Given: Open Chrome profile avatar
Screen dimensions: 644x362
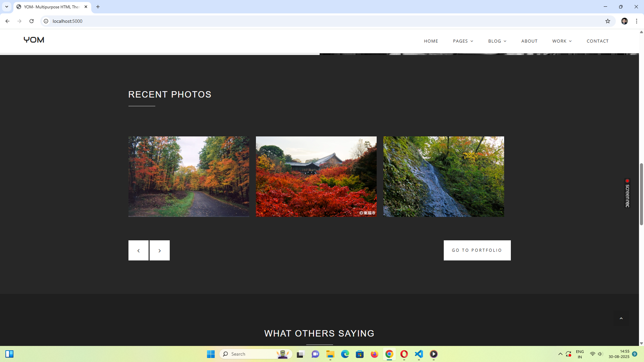Looking at the screenshot, I should [624, 21].
